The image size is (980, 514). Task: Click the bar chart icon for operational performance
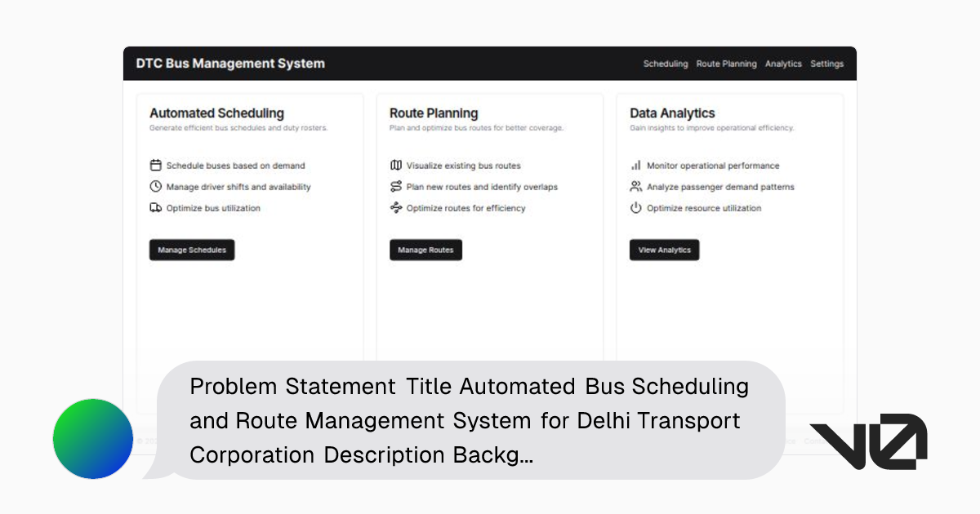(635, 165)
